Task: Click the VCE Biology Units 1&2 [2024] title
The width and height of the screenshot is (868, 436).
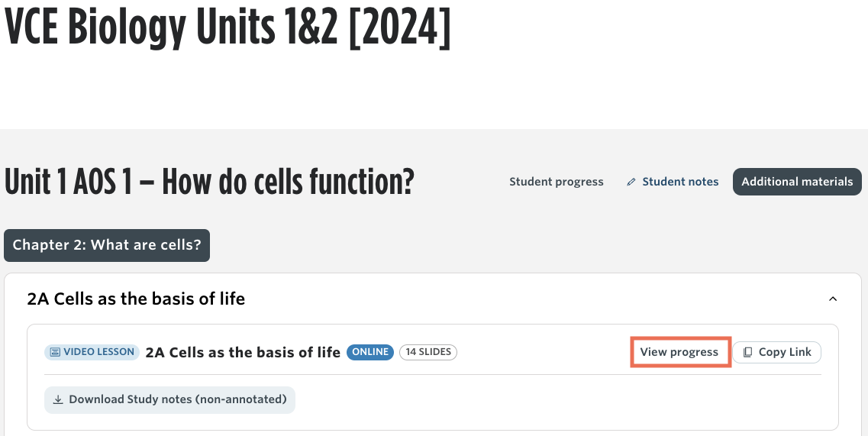Action: tap(227, 27)
